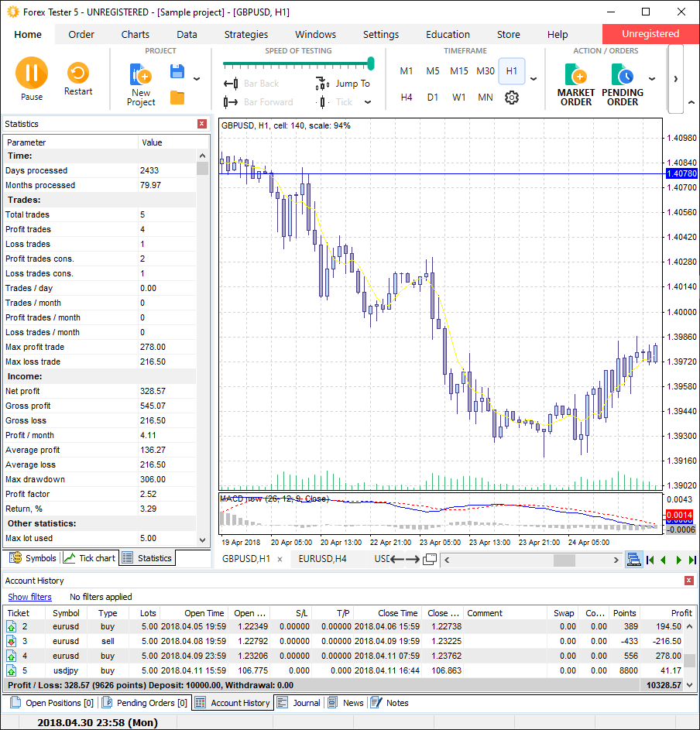Click the Unregistered button
The width and height of the screenshot is (700, 730).
(x=650, y=33)
